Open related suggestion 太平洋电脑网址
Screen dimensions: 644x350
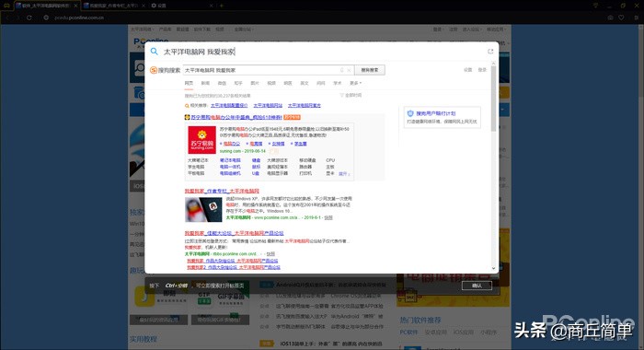[x=268, y=106]
